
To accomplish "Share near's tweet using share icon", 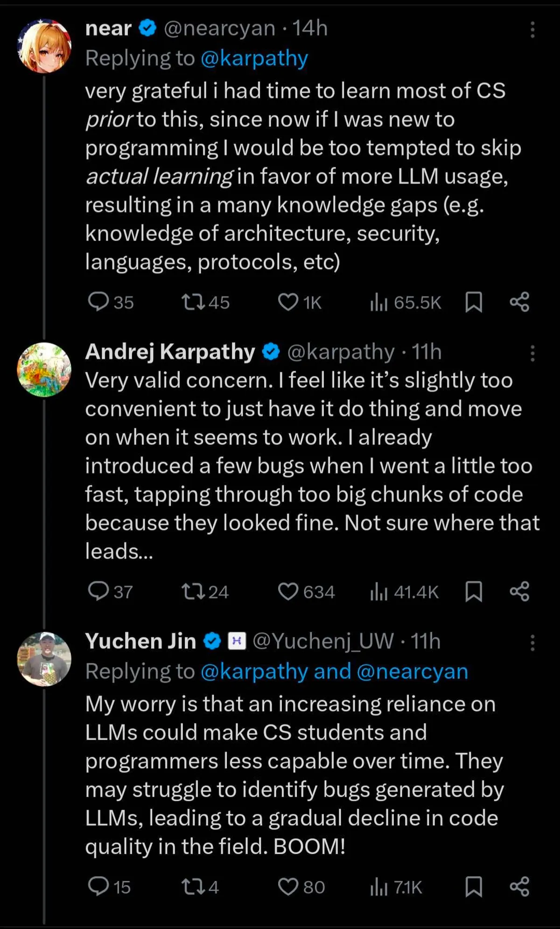I will tap(519, 302).
